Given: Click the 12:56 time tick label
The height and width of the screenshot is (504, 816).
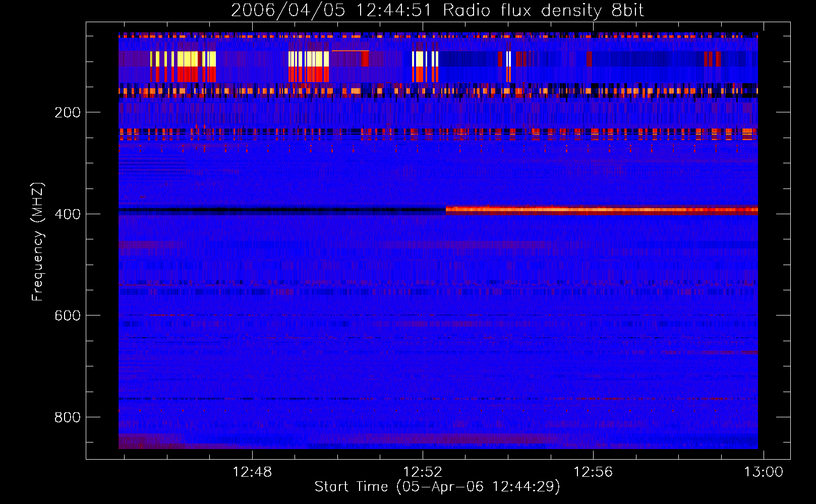Looking at the screenshot, I should tap(593, 472).
